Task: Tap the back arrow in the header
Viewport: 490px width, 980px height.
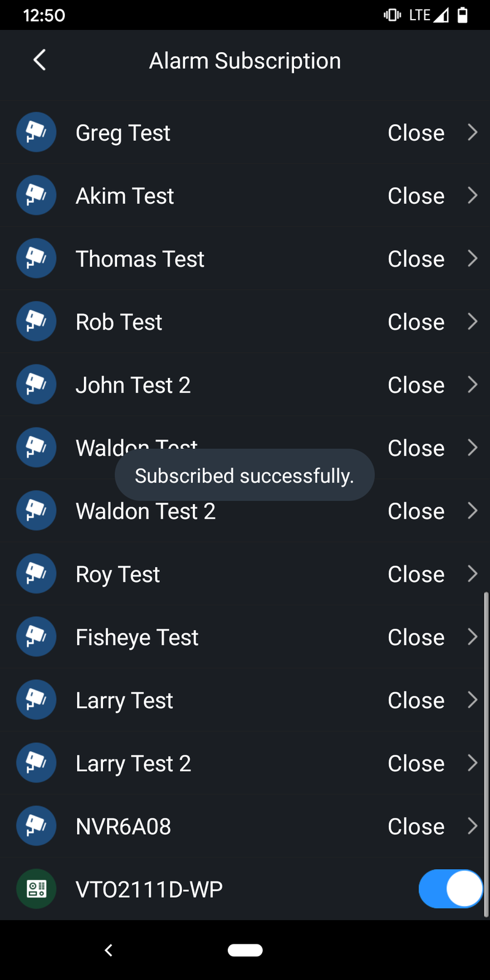Action: tap(40, 60)
